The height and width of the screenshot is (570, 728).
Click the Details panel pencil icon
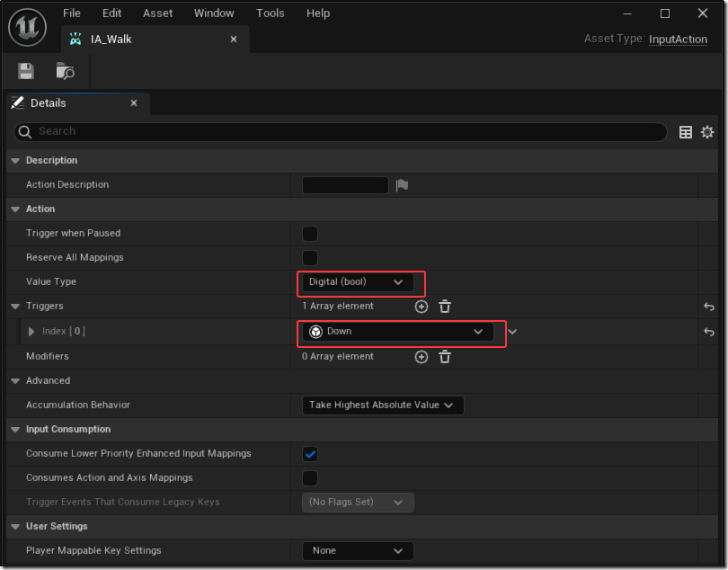tap(18, 102)
